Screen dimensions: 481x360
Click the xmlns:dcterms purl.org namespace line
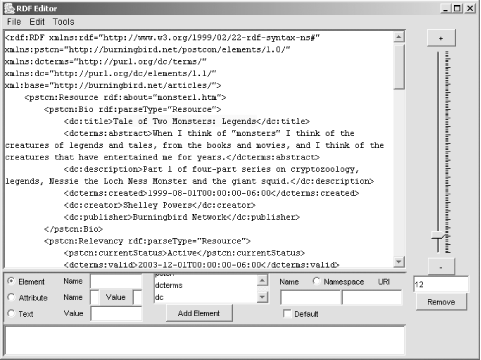pos(106,61)
